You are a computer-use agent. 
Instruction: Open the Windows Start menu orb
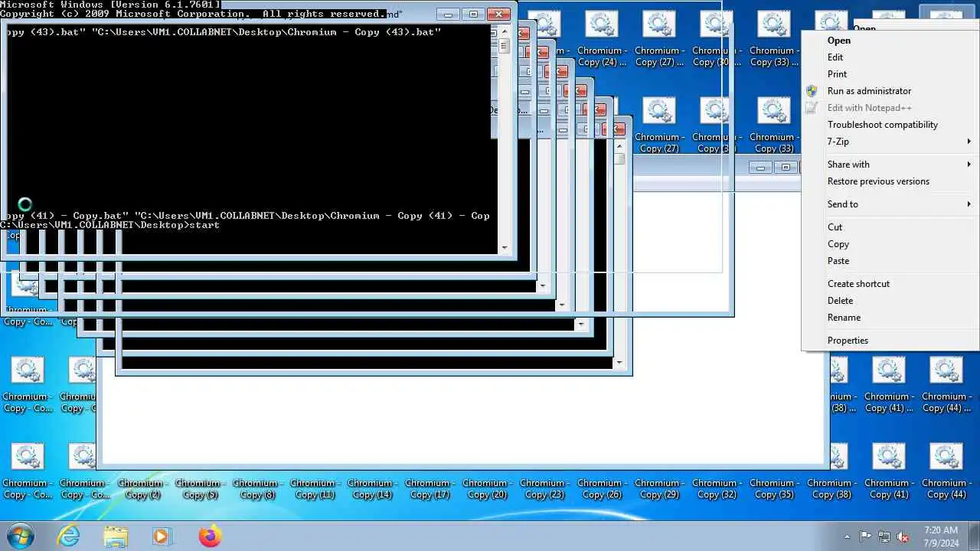pos(21,536)
